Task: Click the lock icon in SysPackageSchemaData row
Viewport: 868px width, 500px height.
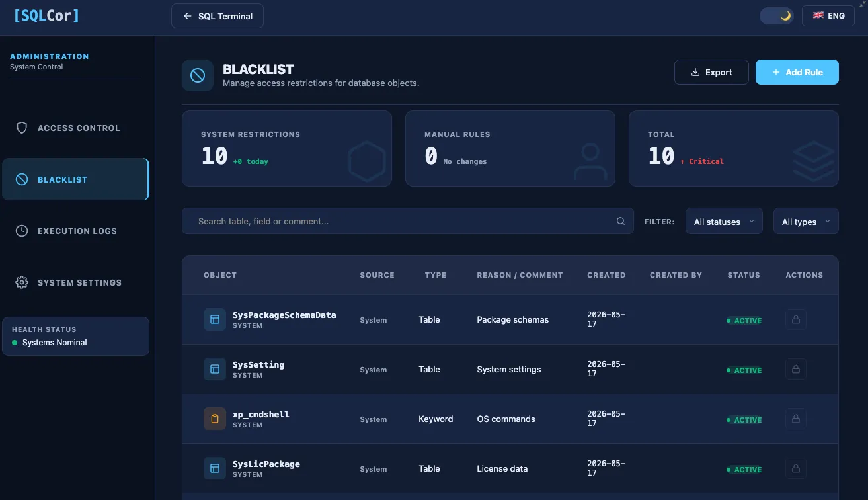Action: 796,319
